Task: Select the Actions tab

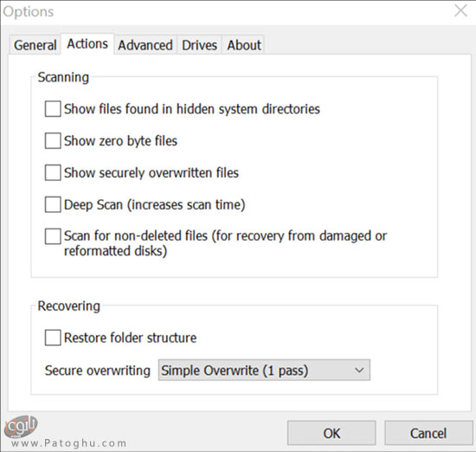Action: click(87, 44)
